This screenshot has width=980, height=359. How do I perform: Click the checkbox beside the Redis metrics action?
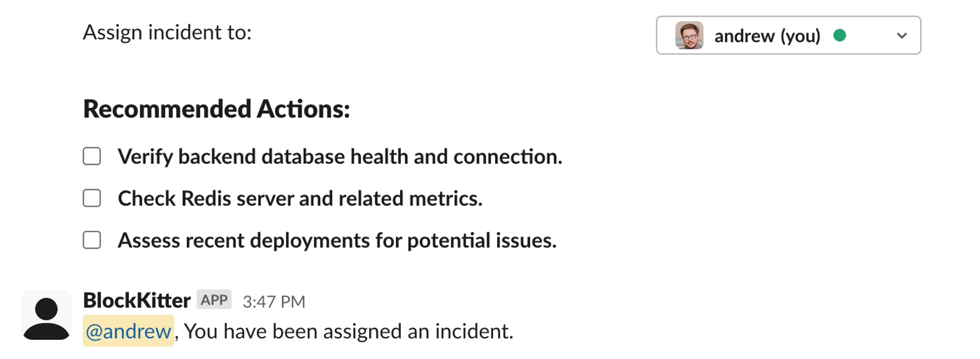pos(92,198)
